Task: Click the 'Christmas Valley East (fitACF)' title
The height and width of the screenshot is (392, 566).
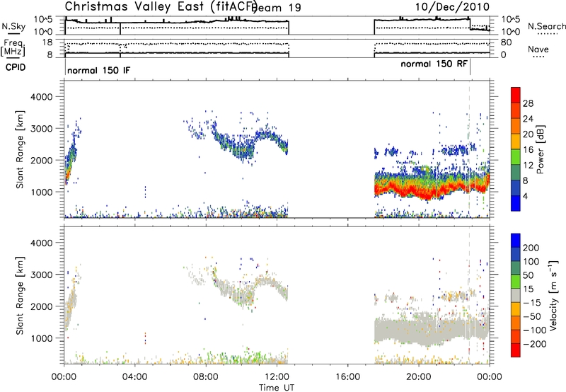Action: pos(161,7)
